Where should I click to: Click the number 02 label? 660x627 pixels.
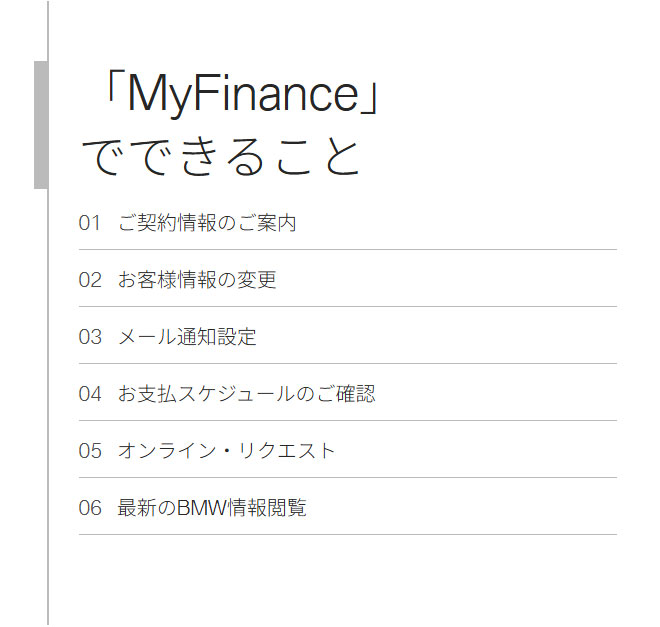click(x=90, y=280)
